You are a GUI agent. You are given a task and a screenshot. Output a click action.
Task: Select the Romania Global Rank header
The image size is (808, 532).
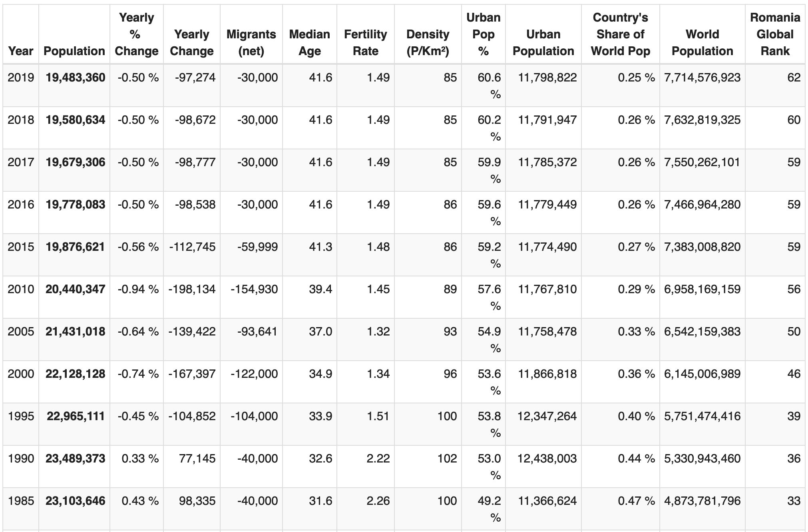coord(775,34)
